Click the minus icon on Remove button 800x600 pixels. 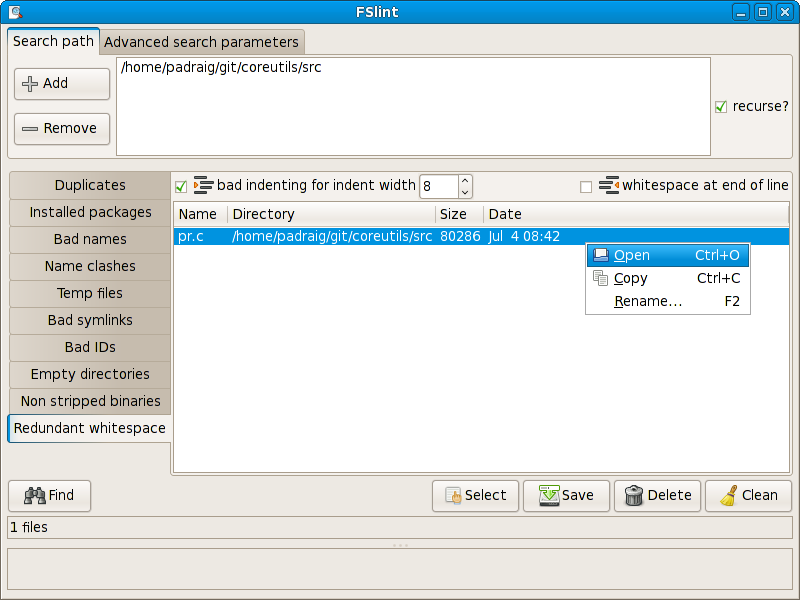tap(30, 129)
